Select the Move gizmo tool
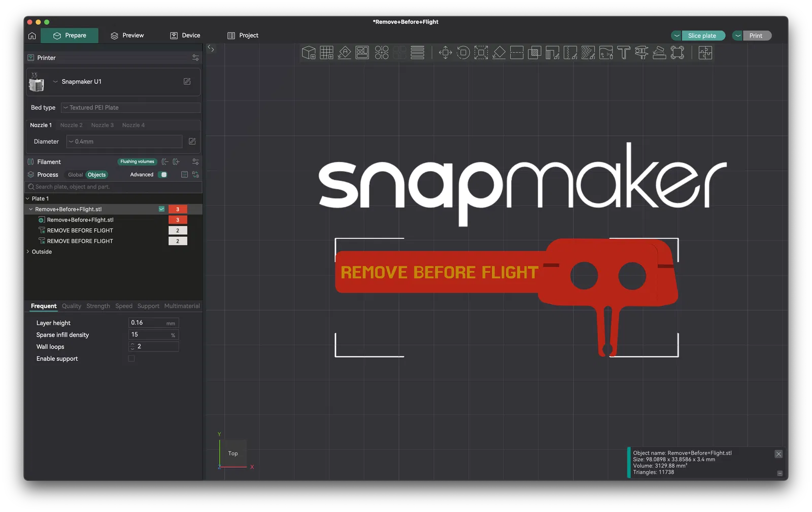Viewport: 812px width, 512px height. pos(446,53)
